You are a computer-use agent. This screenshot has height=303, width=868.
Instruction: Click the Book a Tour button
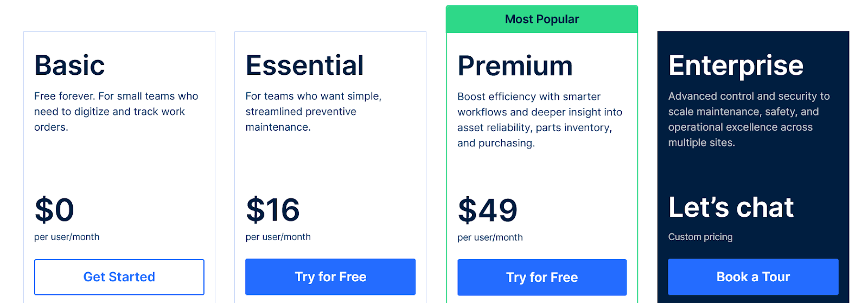pos(753,277)
